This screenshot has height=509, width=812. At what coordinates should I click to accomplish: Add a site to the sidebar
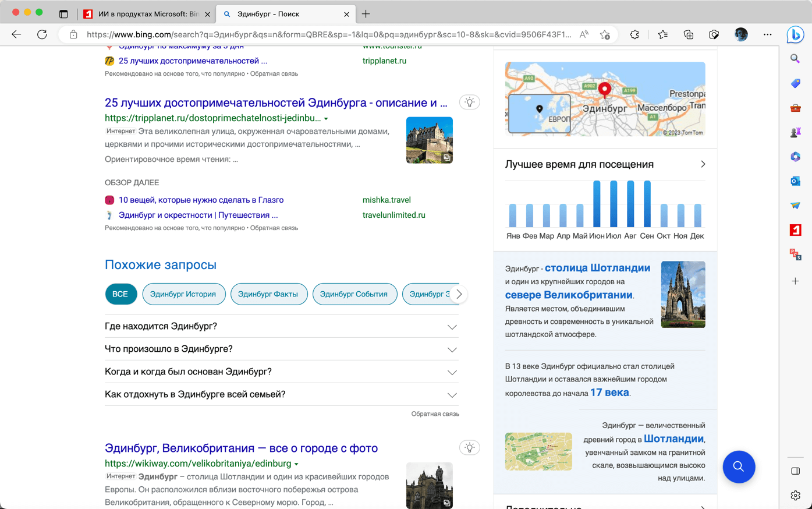tap(795, 281)
